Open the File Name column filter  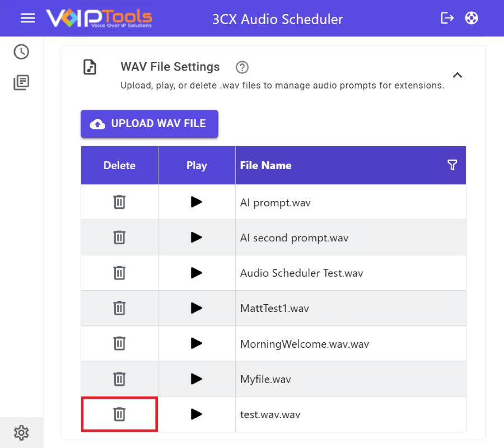(452, 165)
